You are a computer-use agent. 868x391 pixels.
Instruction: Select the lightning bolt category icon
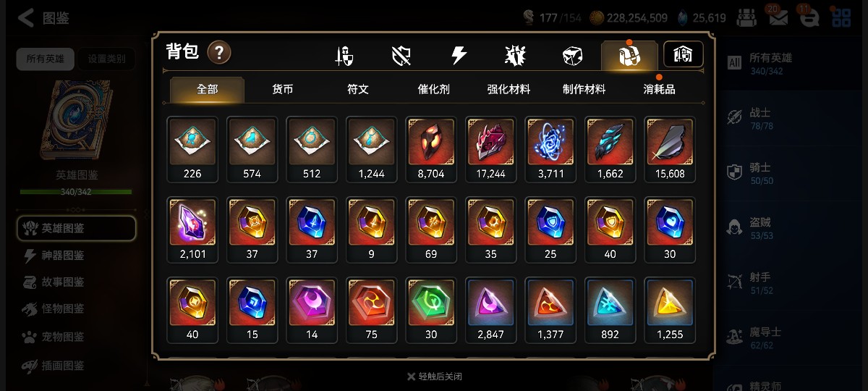[x=459, y=56]
